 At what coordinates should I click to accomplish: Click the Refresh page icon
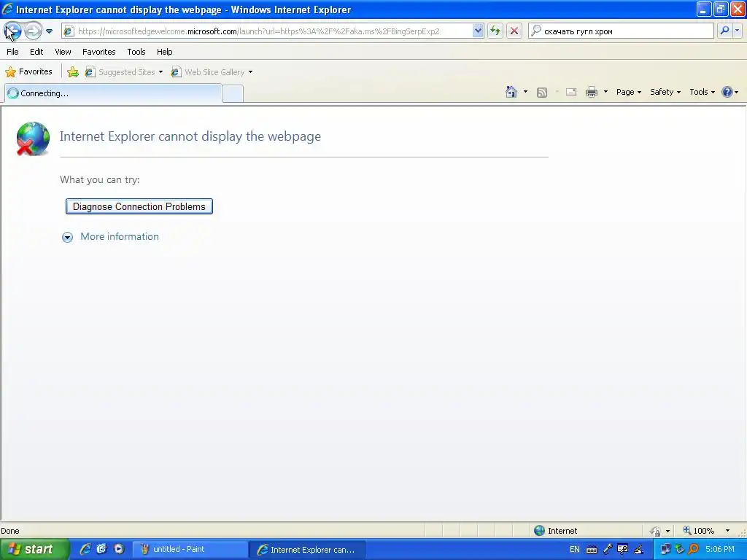click(x=495, y=31)
